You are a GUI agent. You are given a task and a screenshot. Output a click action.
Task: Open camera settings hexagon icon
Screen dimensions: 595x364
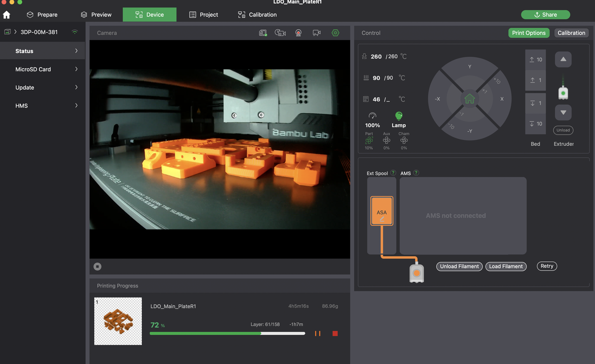pyautogui.click(x=336, y=33)
